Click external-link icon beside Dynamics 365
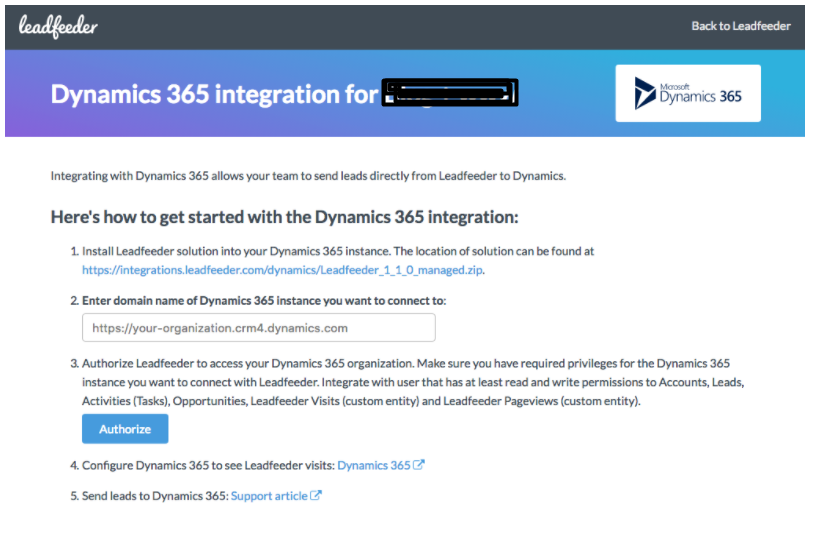Viewport: 830px width, 538px height. coord(419,465)
